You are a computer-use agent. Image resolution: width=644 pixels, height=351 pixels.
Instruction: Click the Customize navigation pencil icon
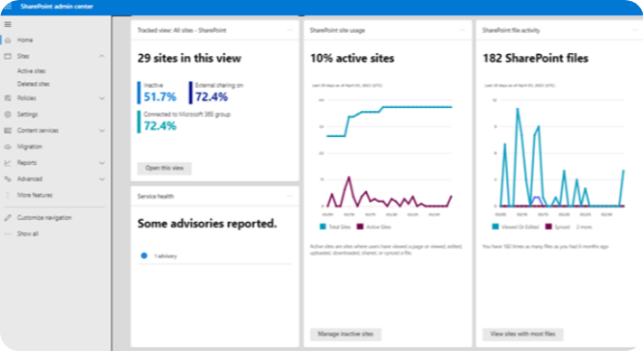8,218
